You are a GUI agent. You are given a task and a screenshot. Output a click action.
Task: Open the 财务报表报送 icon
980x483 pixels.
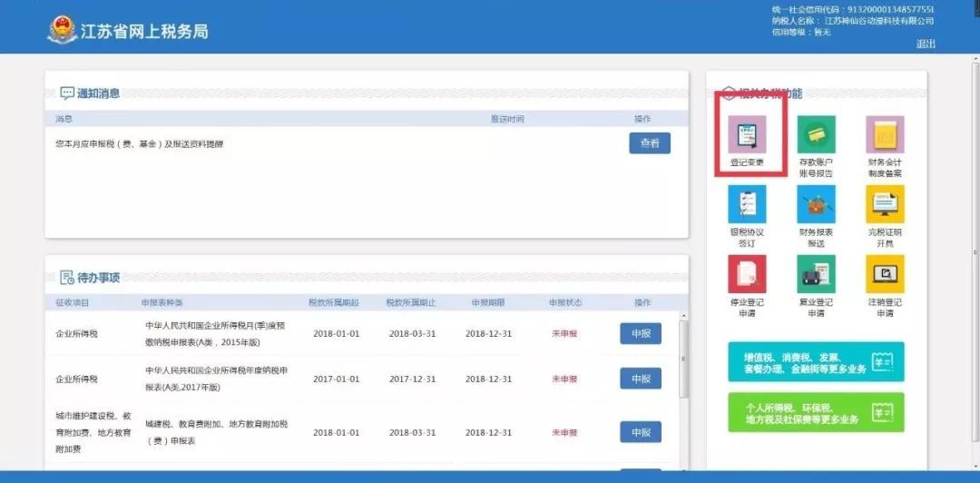816,204
